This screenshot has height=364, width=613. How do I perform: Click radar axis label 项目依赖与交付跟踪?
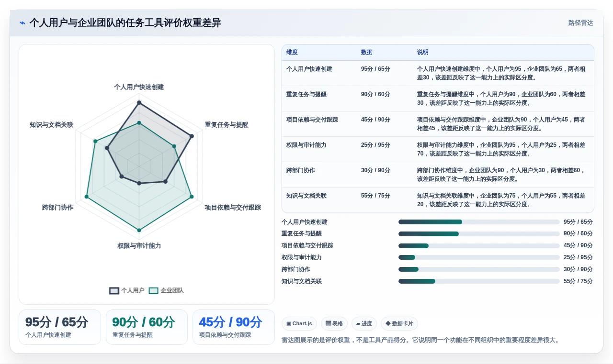[x=233, y=208]
